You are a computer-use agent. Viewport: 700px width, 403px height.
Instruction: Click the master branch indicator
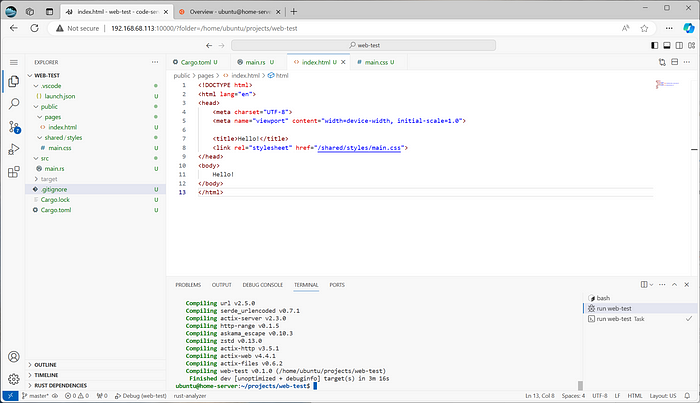[40, 396]
